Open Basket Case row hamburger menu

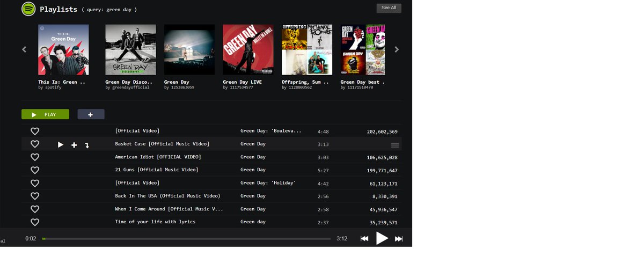coord(395,145)
